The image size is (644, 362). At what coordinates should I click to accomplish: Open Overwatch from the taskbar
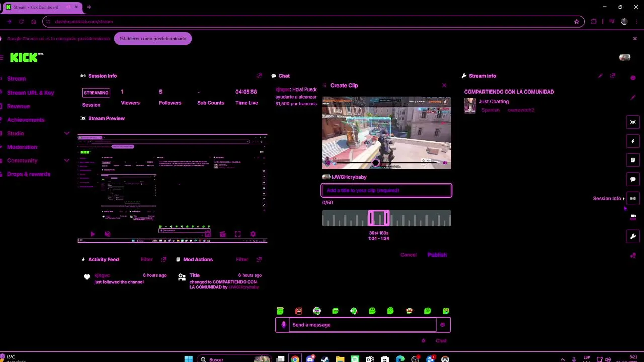pos(445,359)
